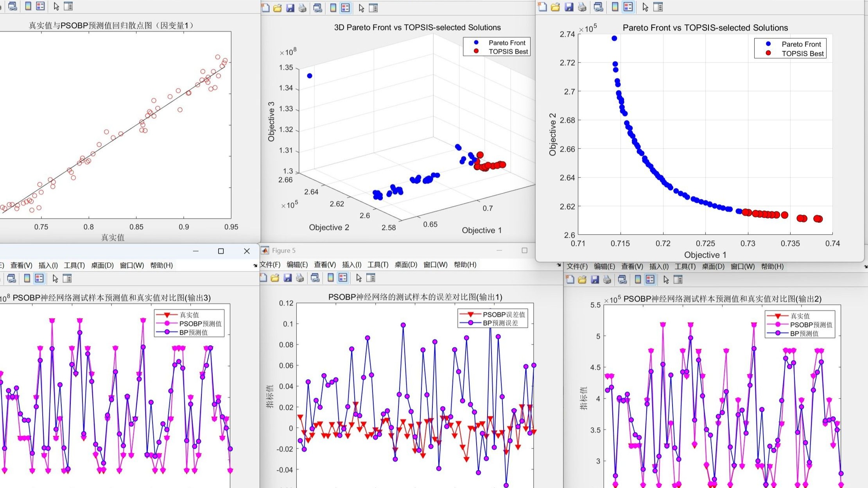This screenshot has width=868, height=488.
Task: Open 文件(F) menu in Figure 5
Action: tap(270, 265)
